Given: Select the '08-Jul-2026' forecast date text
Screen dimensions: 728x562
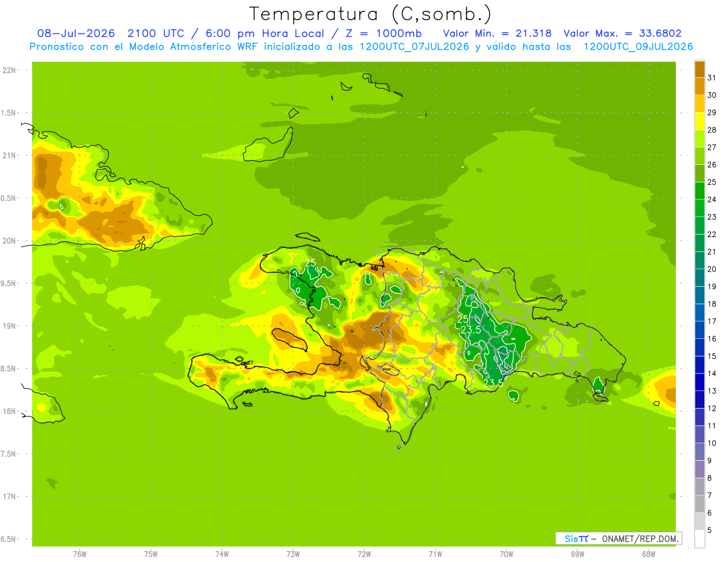Looking at the screenshot, I should click(76, 33).
